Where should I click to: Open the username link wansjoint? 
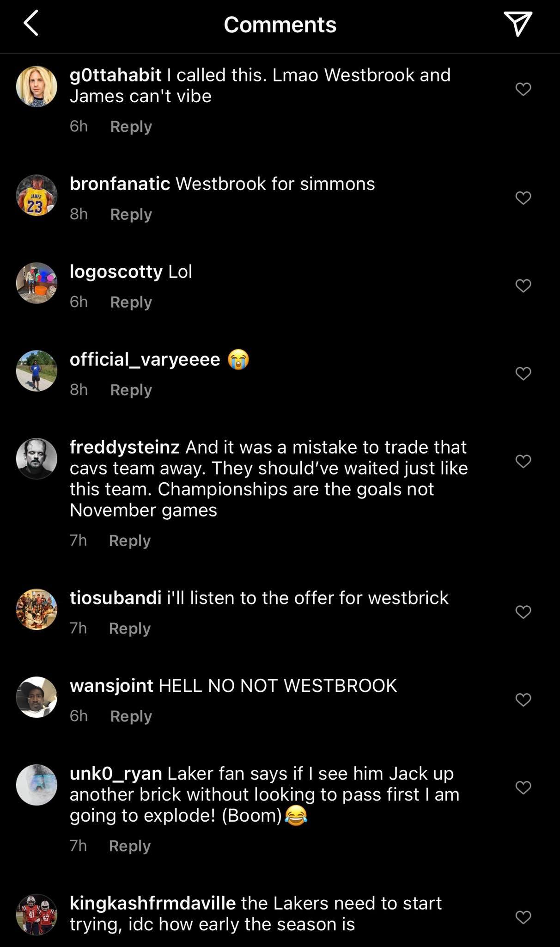coord(111,685)
